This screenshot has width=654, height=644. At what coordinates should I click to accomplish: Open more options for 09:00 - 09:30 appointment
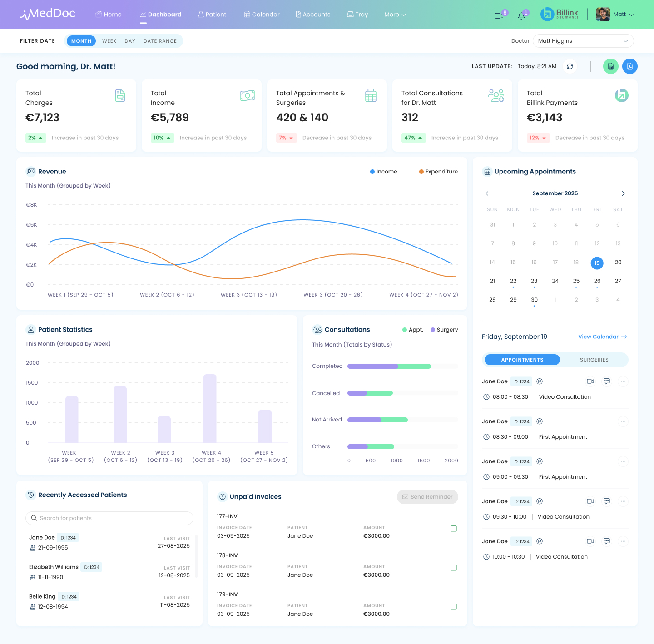(x=623, y=461)
